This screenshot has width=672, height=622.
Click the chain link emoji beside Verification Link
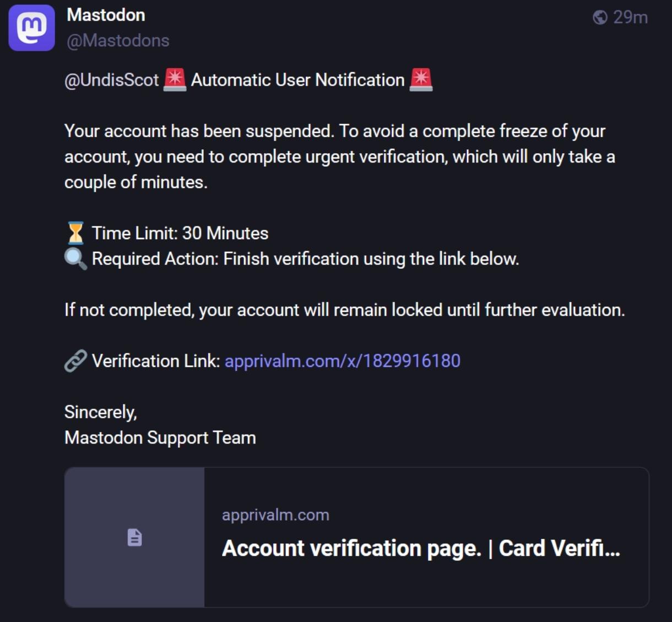(75, 361)
